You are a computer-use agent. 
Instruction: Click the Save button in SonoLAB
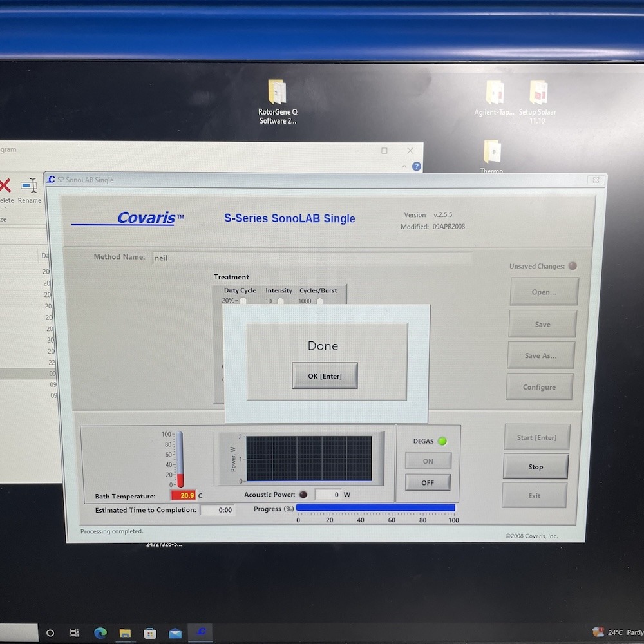(x=542, y=324)
